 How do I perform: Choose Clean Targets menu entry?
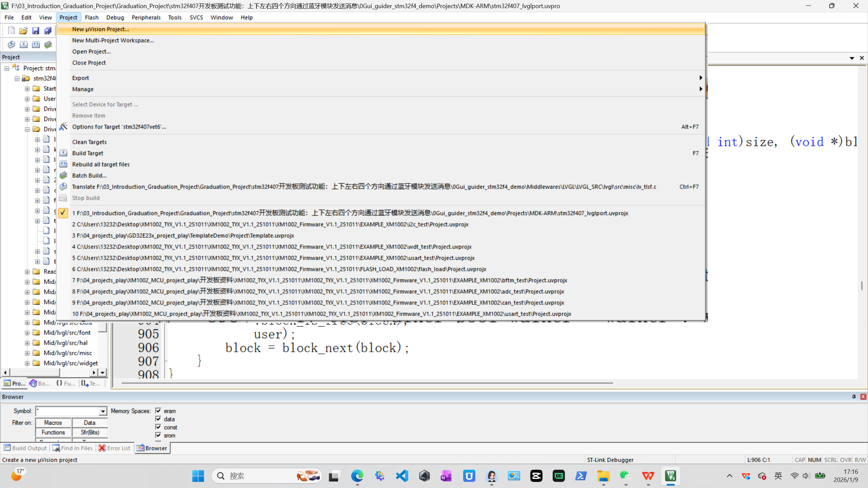click(x=381, y=142)
